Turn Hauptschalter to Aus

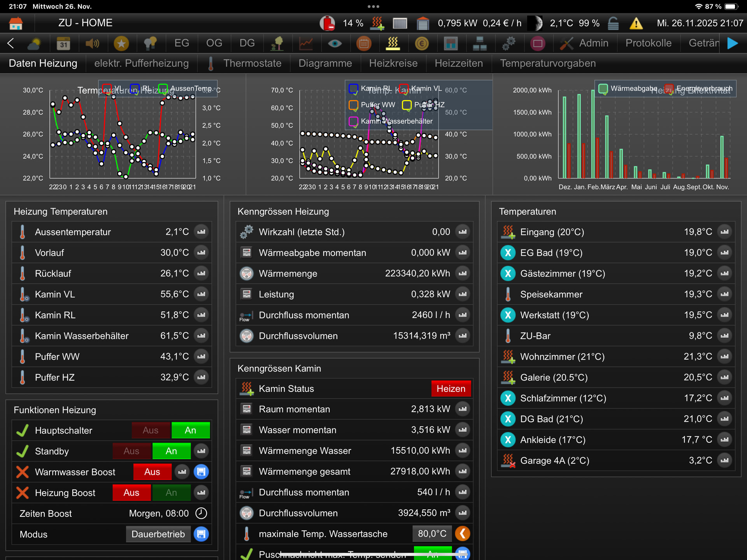pos(151,430)
